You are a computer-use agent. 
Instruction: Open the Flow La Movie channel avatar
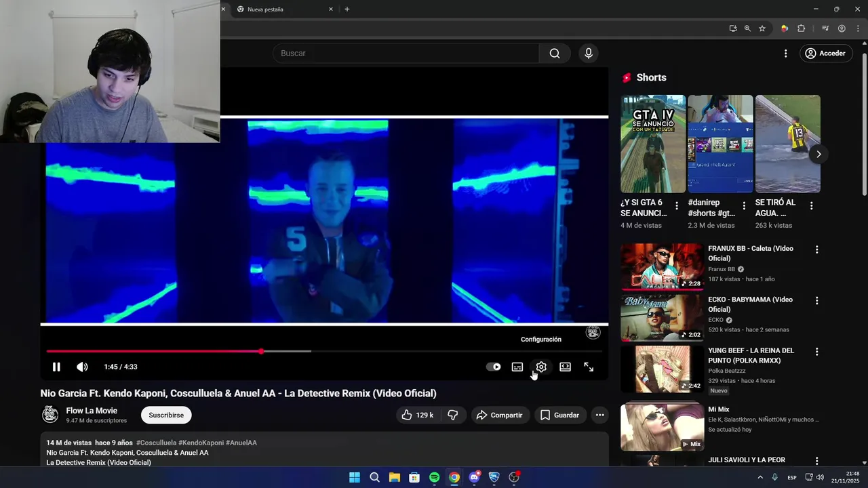[x=50, y=415]
